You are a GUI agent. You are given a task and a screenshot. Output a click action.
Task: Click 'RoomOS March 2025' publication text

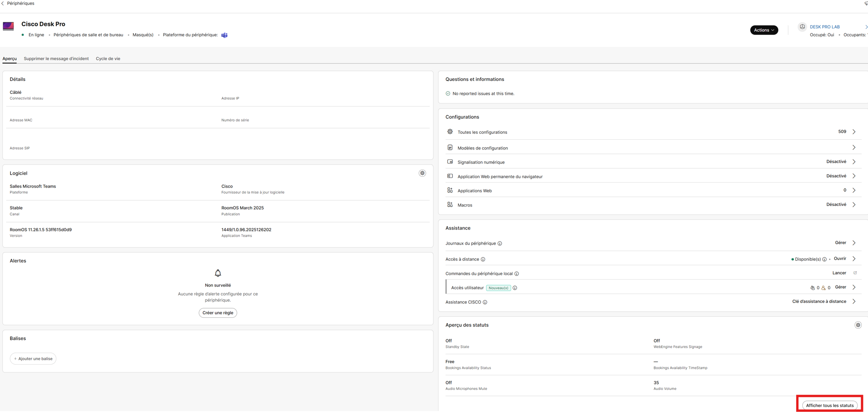tap(242, 208)
